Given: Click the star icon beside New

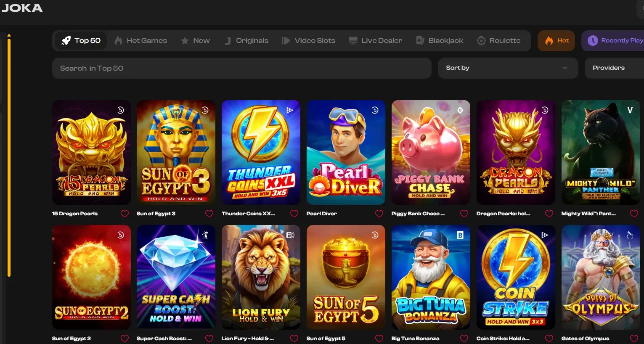Looking at the screenshot, I should tap(185, 41).
